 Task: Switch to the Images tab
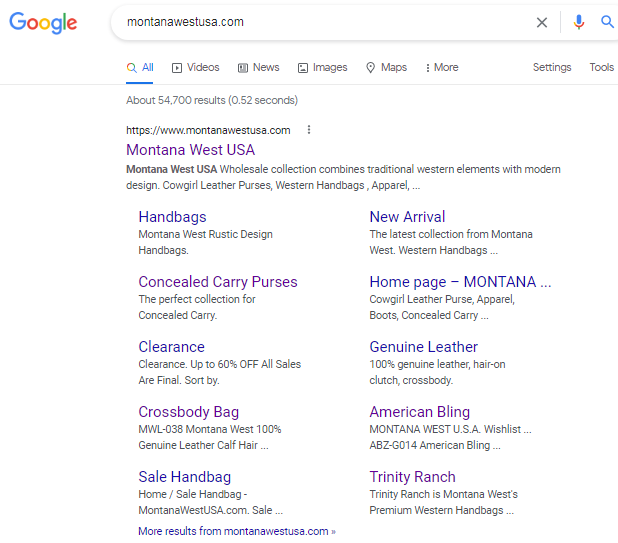(x=322, y=67)
